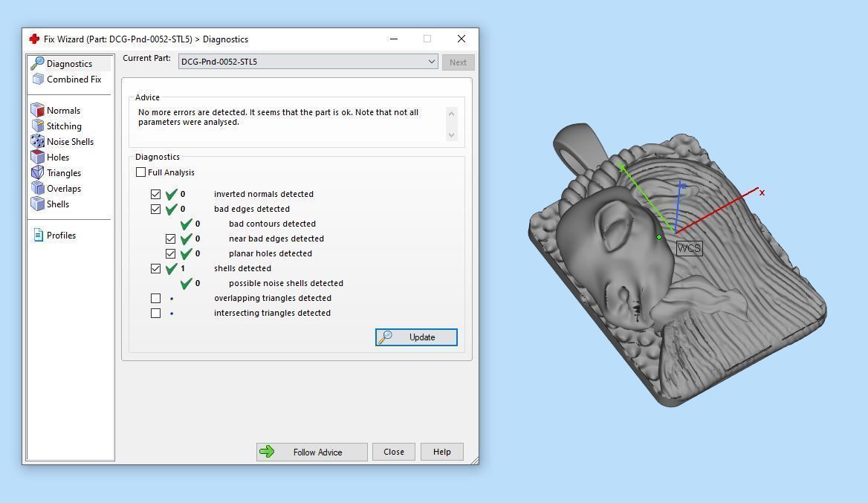This screenshot has height=503, width=868.
Task: Click the Normals sidebar icon
Action: click(37, 110)
